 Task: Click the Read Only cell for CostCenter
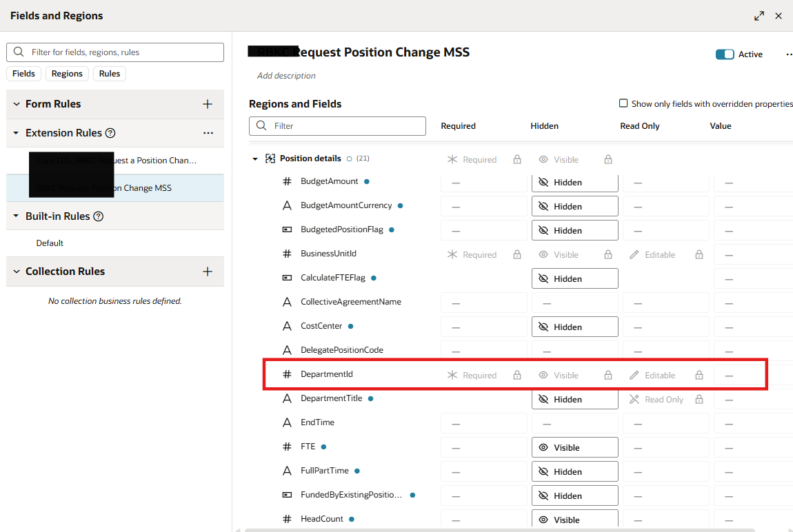(665, 327)
